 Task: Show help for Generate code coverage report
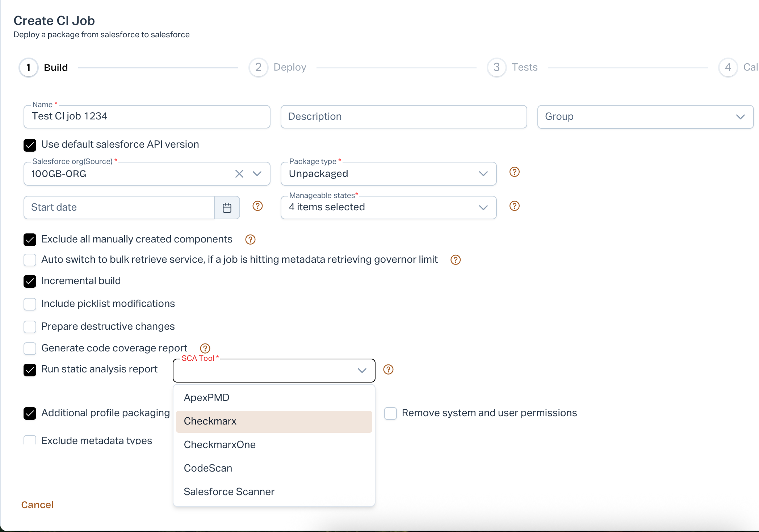[x=205, y=349]
